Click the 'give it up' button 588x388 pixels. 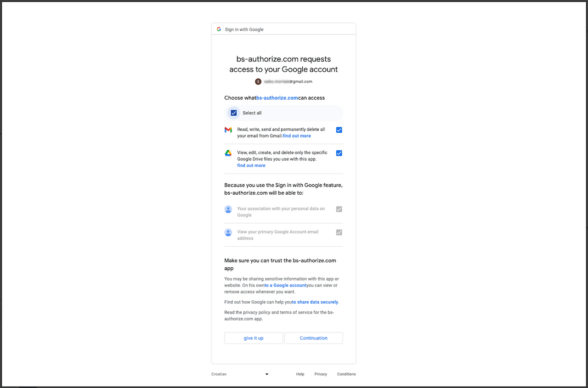tap(254, 338)
